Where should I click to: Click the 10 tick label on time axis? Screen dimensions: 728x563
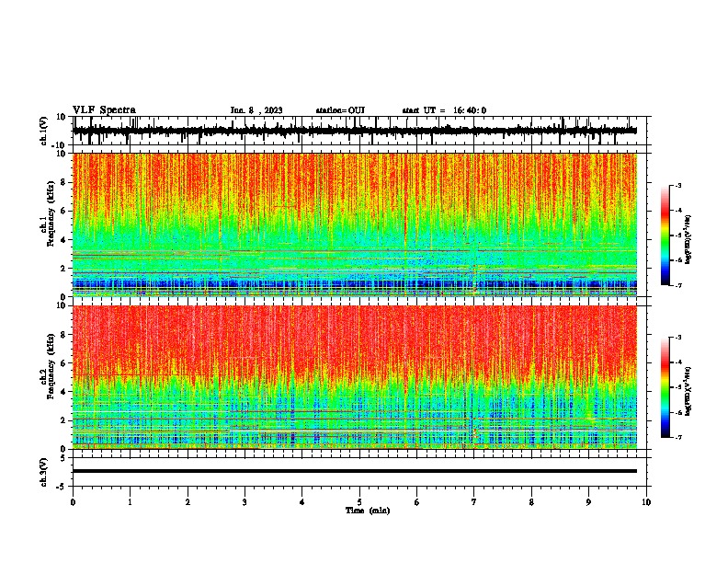(646, 502)
